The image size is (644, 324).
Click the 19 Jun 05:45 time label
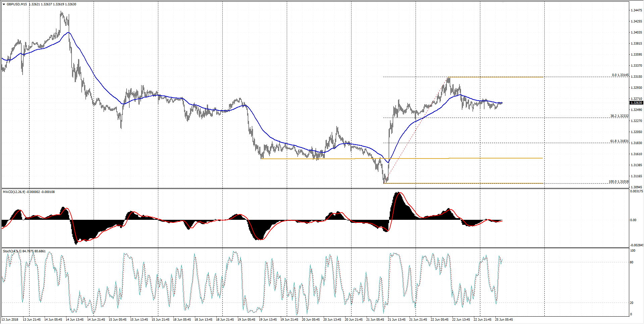click(x=246, y=320)
